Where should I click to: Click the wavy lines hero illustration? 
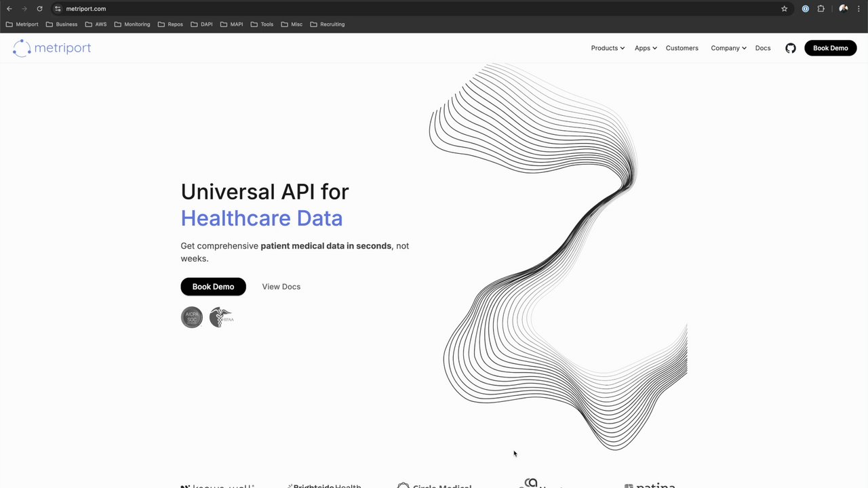click(x=558, y=256)
